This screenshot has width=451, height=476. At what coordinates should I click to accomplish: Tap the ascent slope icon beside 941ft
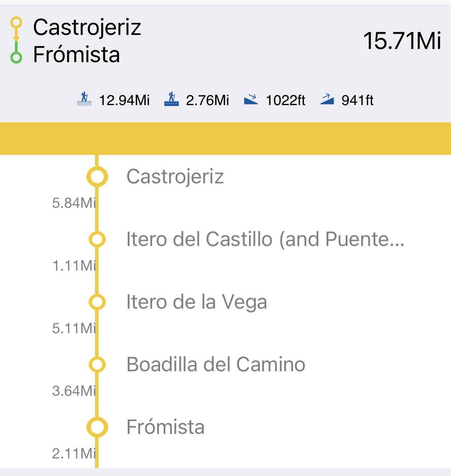coord(327,99)
